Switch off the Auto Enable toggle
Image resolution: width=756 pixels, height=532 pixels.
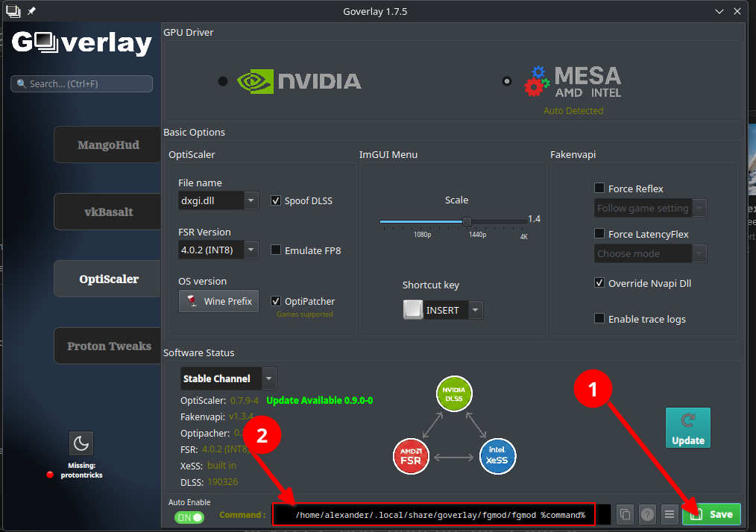pos(189,518)
